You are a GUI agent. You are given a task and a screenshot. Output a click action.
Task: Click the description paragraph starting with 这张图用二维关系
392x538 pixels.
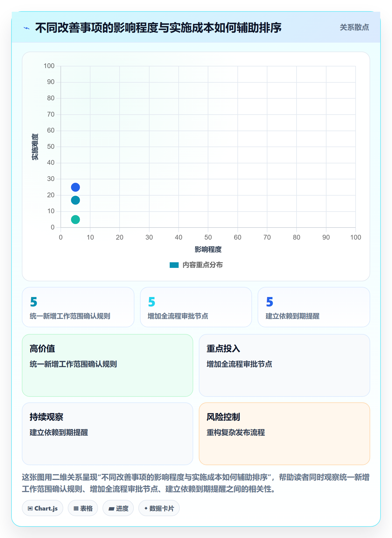[196, 483]
